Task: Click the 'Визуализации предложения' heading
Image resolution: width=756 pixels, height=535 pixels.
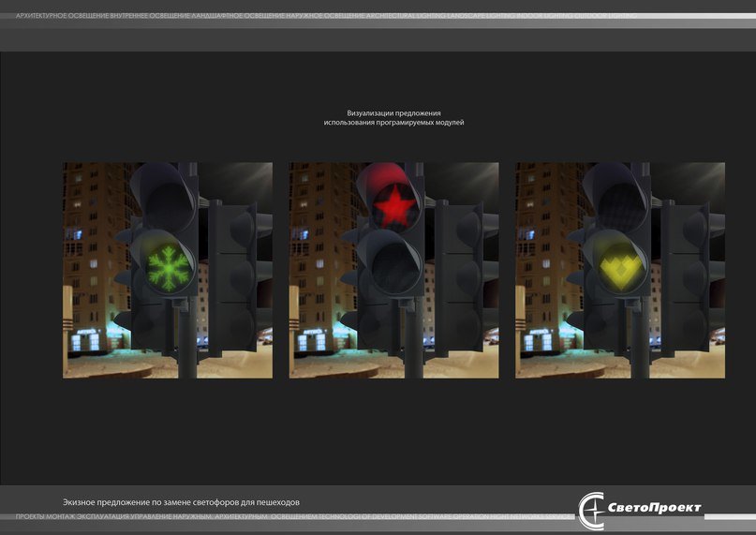Action: point(393,112)
